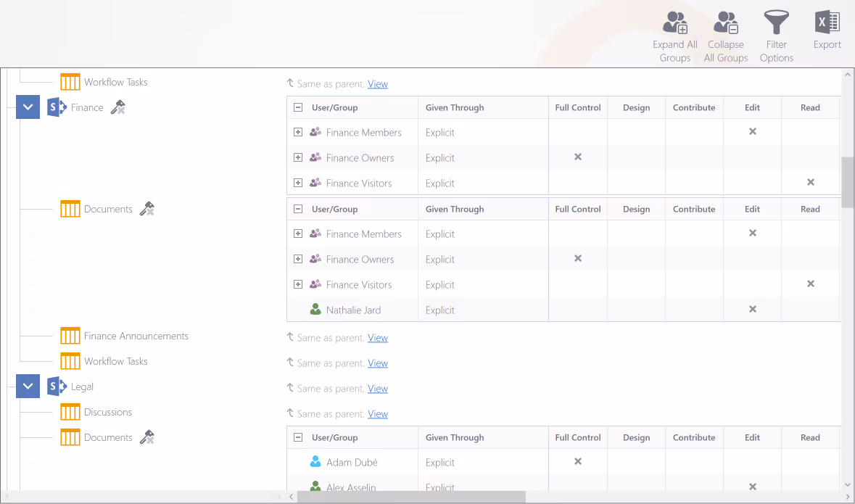The height and width of the screenshot is (504, 855).
Task: Open View link for Finance Workflow Tasks
Action: click(x=378, y=363)
